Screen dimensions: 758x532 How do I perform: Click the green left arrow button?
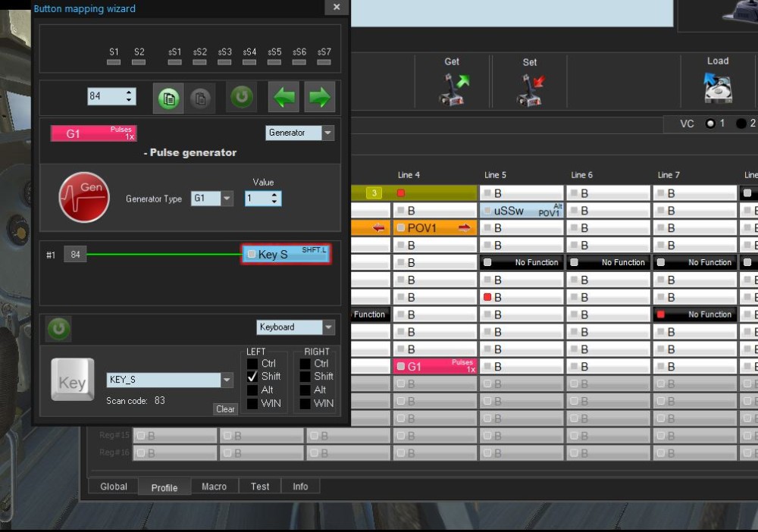click(283, 98)
